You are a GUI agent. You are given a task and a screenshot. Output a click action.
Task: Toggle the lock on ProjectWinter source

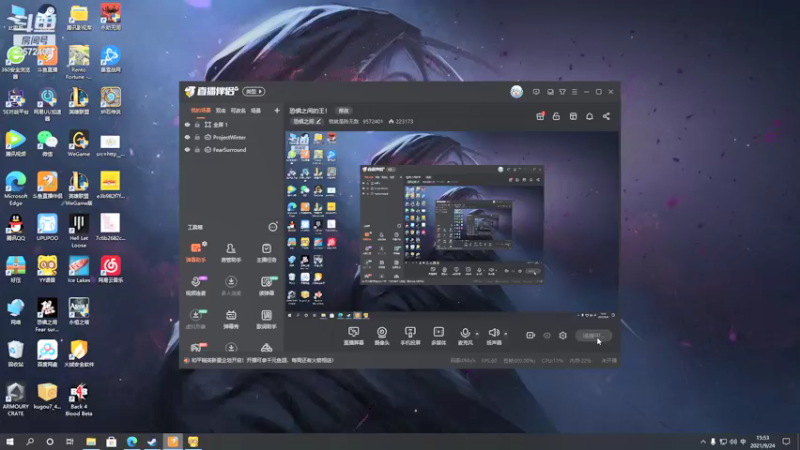(x=197, y=137)
